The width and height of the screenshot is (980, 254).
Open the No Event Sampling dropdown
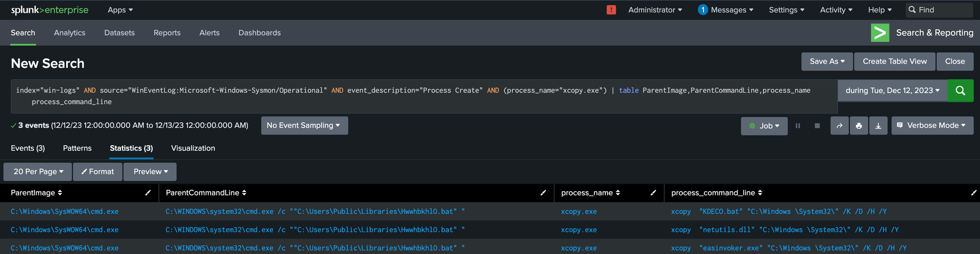[304, 126]
